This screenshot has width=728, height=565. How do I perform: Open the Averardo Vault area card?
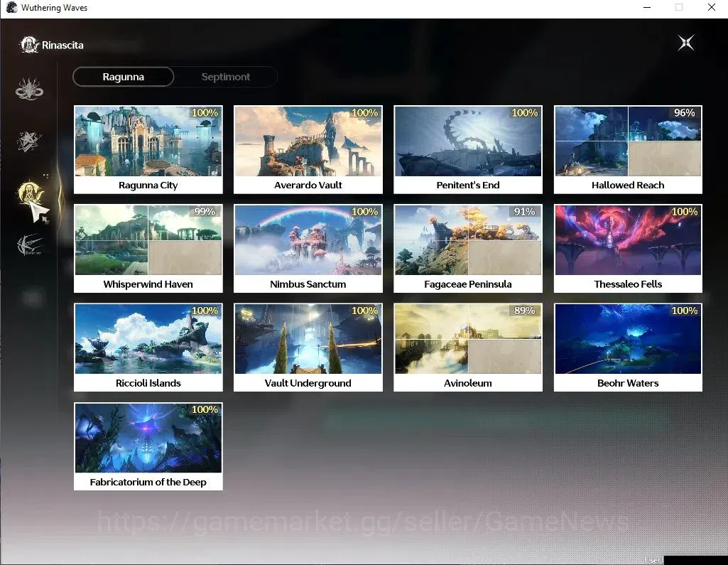[x=308, y=150]
